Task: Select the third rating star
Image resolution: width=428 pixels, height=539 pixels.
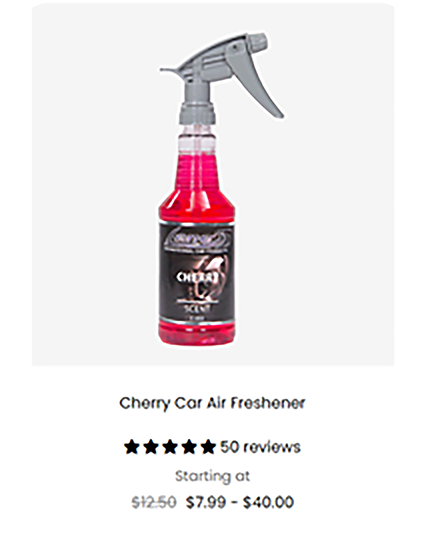Action: 170,447
